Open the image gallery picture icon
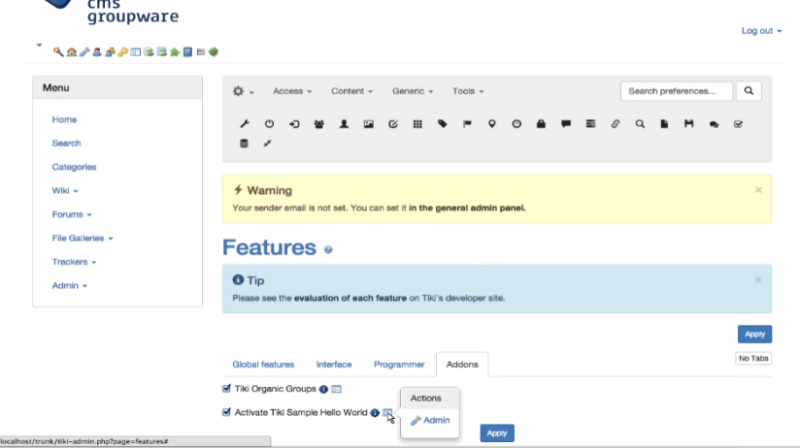Screen dimensions: 800x448 point(368,123)
